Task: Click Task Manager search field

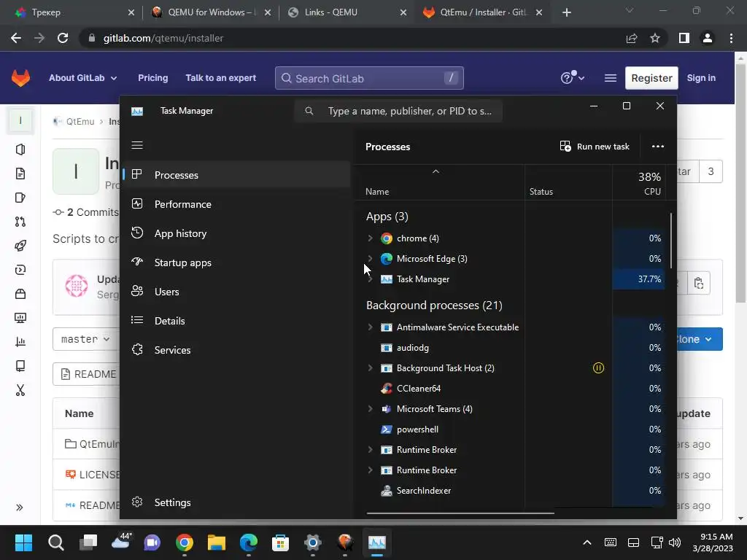Action: point(398,111)
